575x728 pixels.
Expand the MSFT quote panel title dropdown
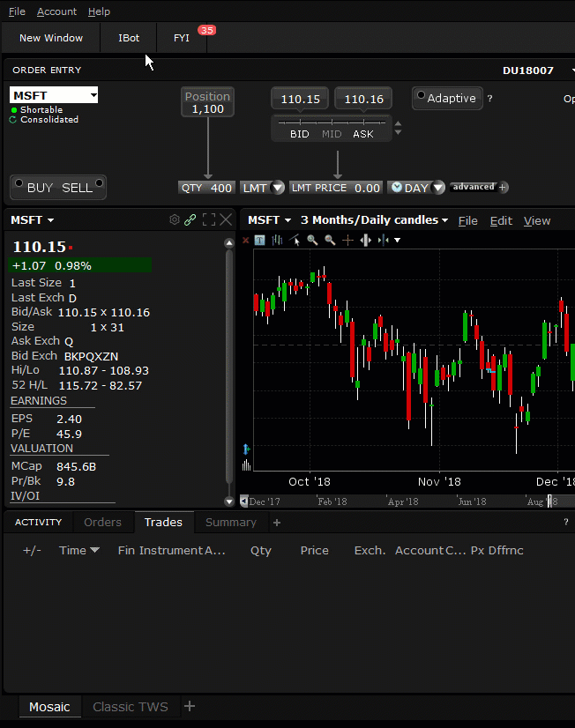click(50, 220)
